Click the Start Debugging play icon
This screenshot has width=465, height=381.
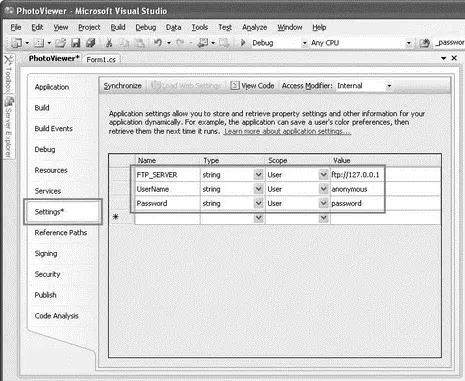click(x=243, y=43)
